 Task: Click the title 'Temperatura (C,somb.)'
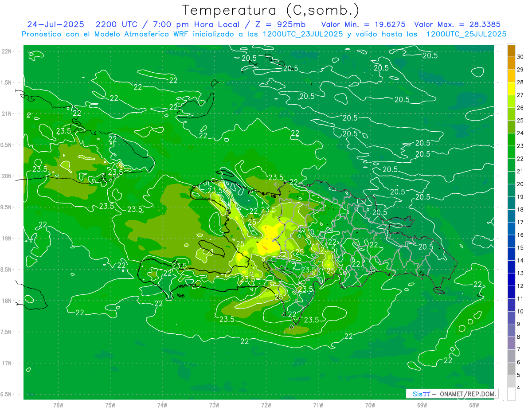tap(271, 10)
